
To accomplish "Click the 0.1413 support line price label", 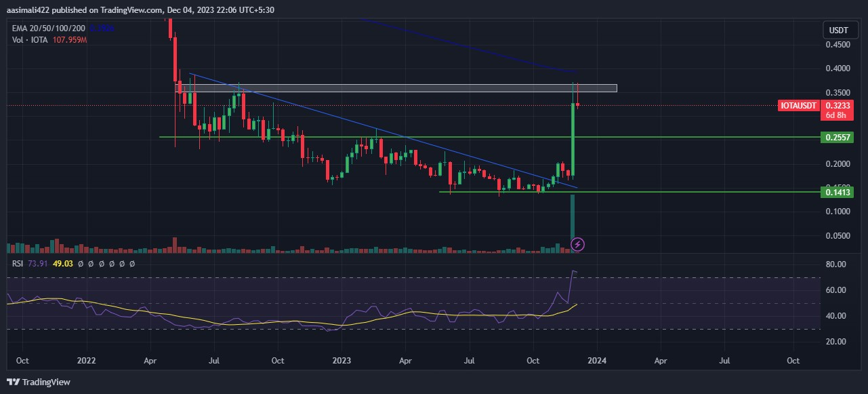I will [x=838, y=193].
